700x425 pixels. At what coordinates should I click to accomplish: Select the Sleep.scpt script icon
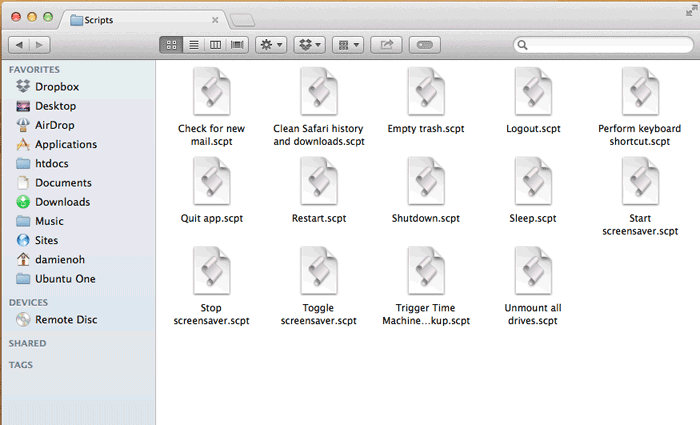(x=533, y=181)
